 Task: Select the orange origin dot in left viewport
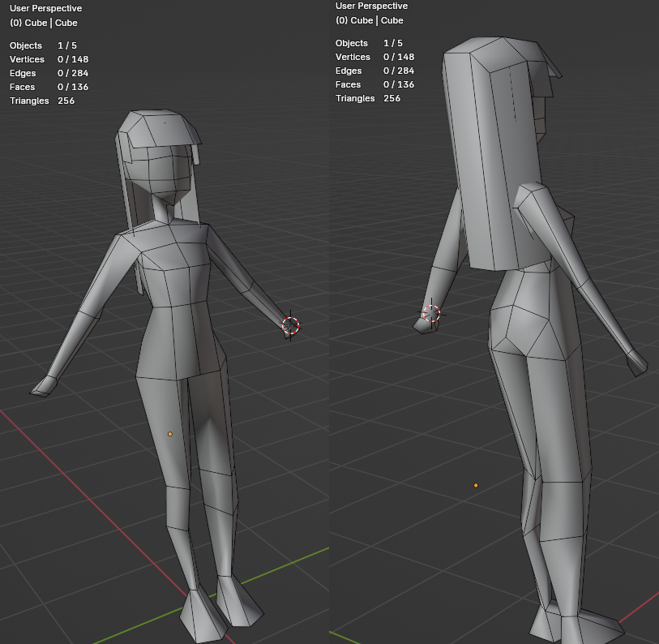click(x=170, y=434)
